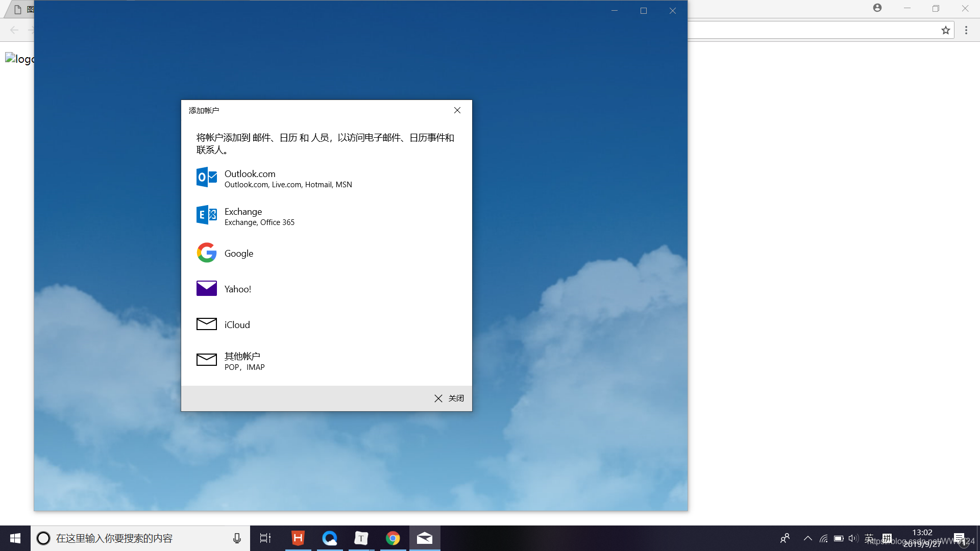Image resolution: width=980 pixels, height=551 pixels.
Task: Open the Windows Start menu
Action: [x=15, y=538]
